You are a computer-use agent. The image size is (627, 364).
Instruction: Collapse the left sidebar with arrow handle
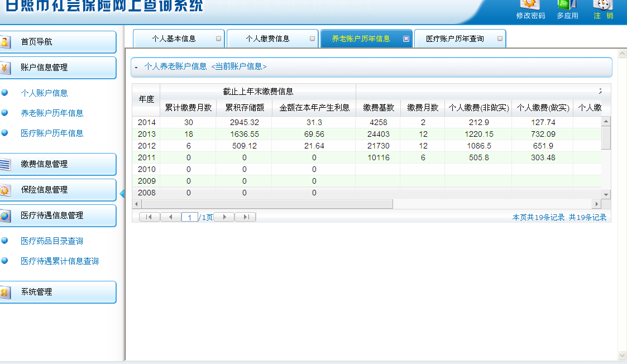click(122, 194)
